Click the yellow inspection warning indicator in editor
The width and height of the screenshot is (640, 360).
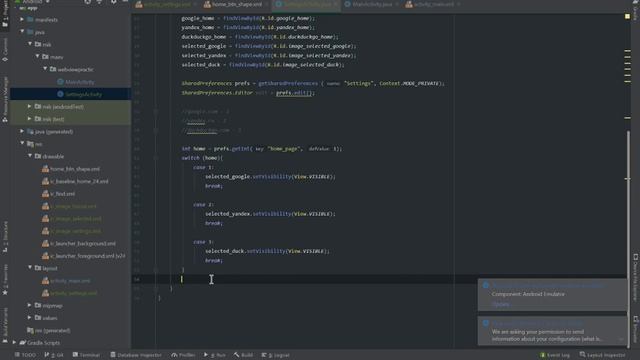point(627,16)
